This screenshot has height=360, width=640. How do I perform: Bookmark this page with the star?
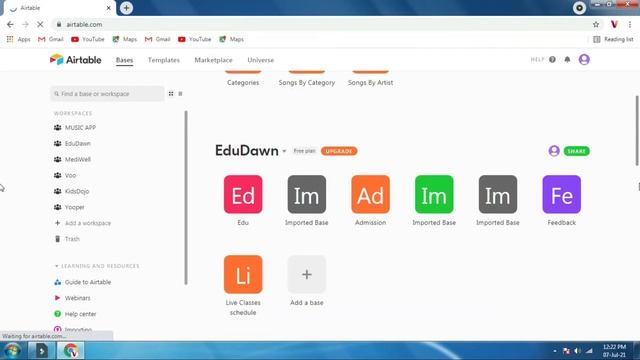pos(596,24)
